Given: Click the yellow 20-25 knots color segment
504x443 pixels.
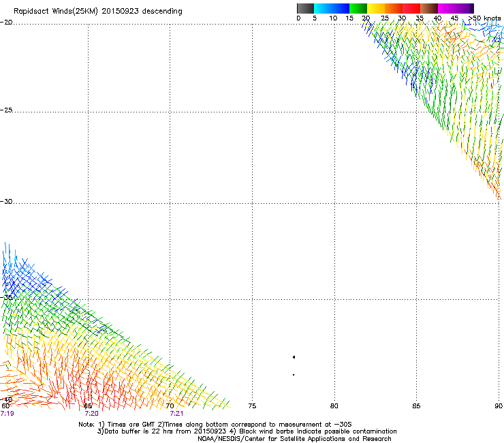Looking at the screenshot, I should coord(376,8).
